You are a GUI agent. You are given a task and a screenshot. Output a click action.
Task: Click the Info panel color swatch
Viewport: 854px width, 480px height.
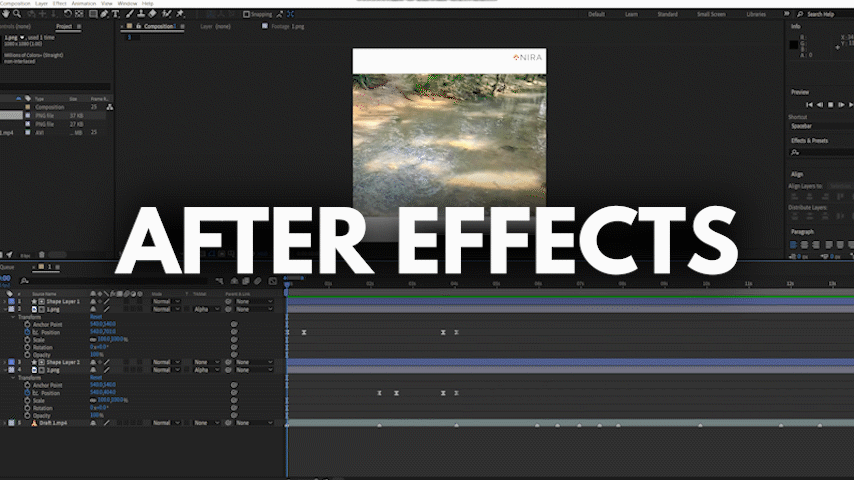click(x=794, y=45)
